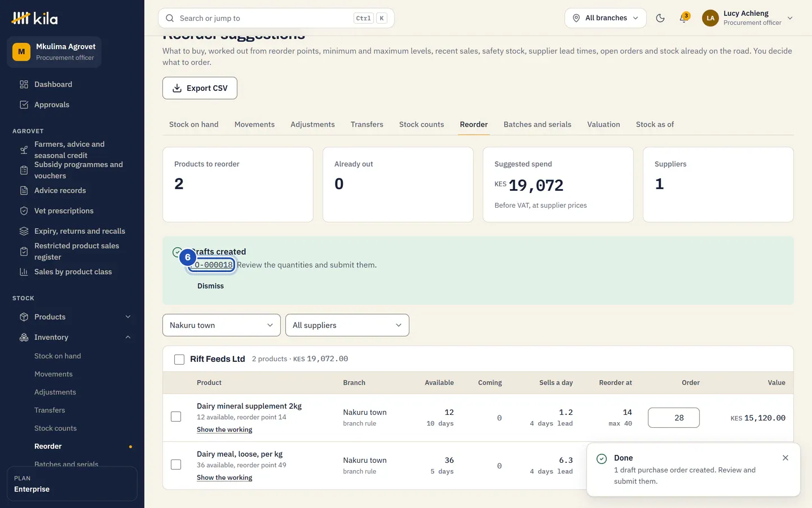Image resolution: width=812 pixels, height=508 pixels.
Task: Tick the Dairy mineral supplement 2kg checkbox
Action: (x=176, y=417)
